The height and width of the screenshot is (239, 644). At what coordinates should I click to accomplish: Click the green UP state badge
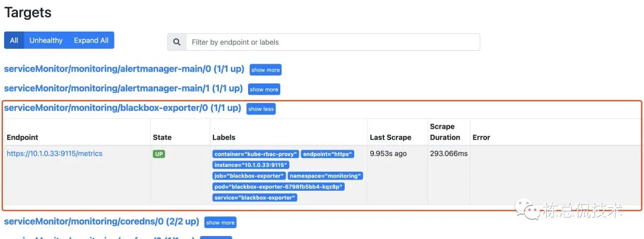click(159, 154)
